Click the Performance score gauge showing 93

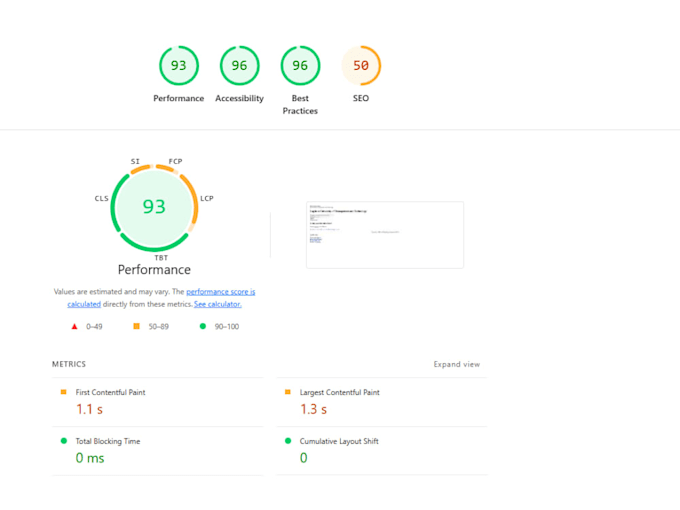[x=179, y=65]
